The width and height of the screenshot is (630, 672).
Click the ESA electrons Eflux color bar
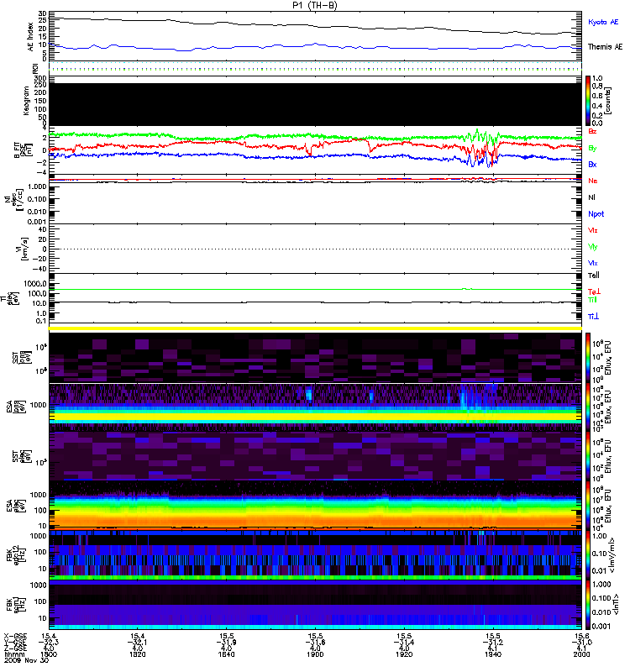click(x=588, y=506)
